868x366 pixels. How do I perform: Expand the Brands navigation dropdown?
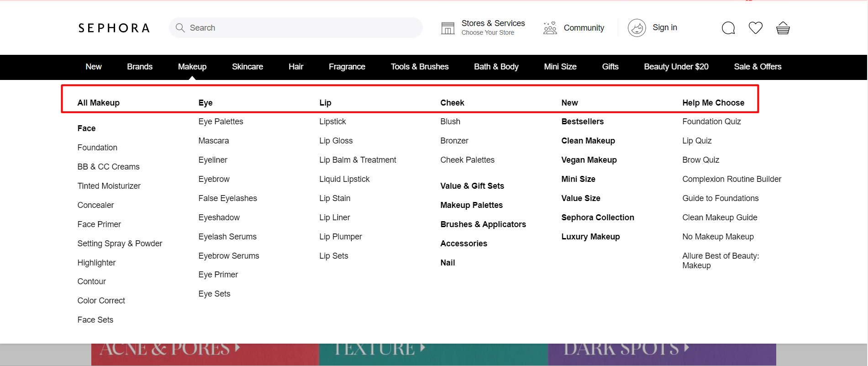click(x=140, y=67)
